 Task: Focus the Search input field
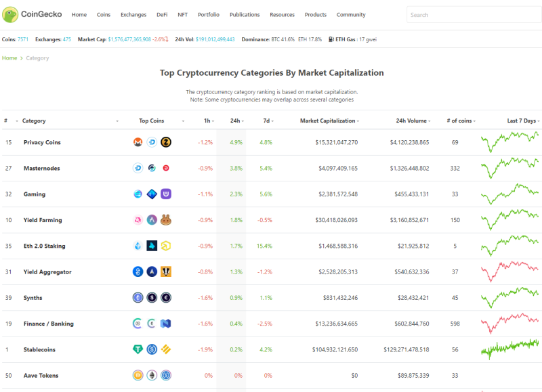(474, 15)
